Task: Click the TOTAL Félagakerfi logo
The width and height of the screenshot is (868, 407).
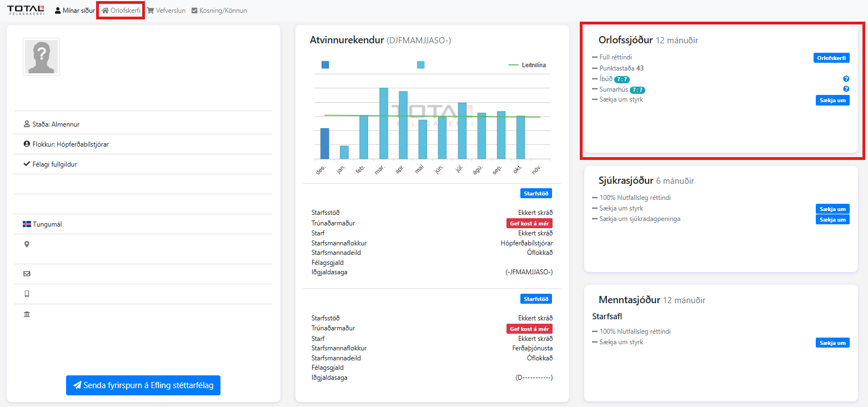Action: point(25,10)
